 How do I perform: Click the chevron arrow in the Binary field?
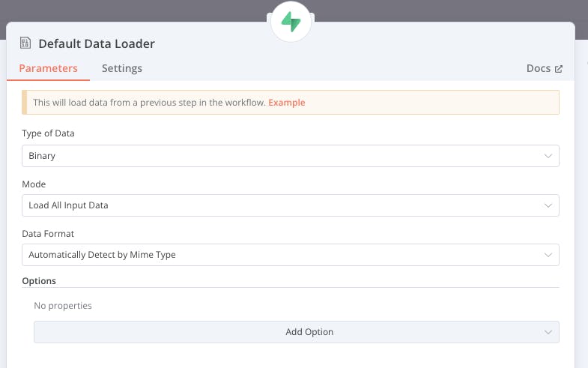[x=548, y=156]
